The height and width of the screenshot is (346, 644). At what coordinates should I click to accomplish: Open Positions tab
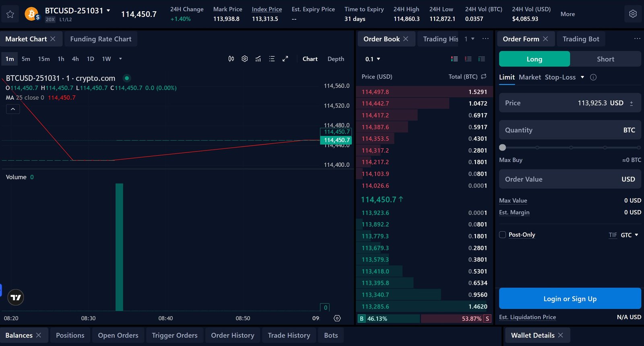(70, 335)
